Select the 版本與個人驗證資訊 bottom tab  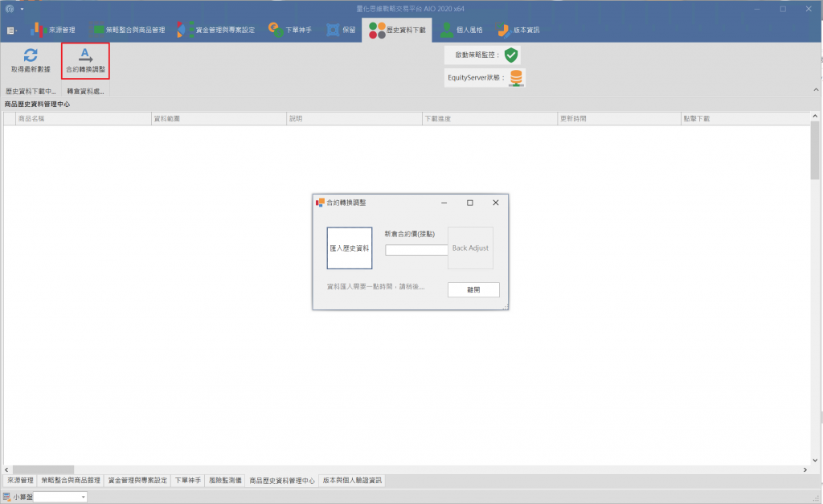352,481
